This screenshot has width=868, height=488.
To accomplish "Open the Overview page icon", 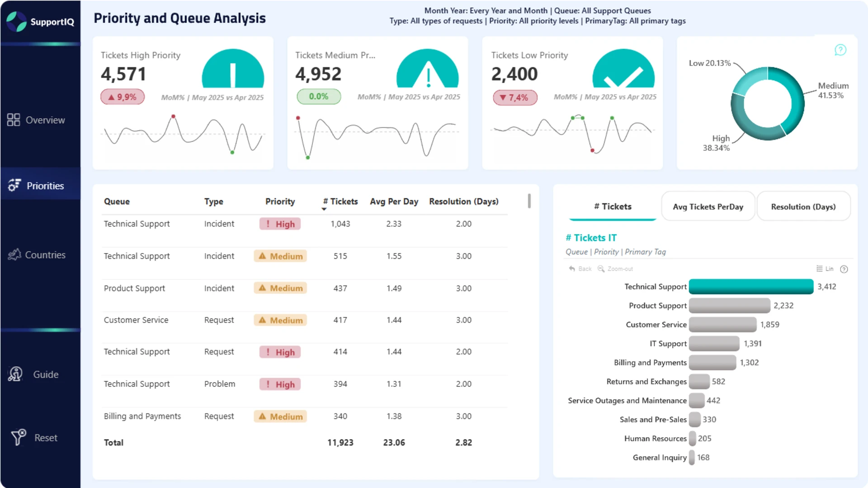I will click(14, 120).
